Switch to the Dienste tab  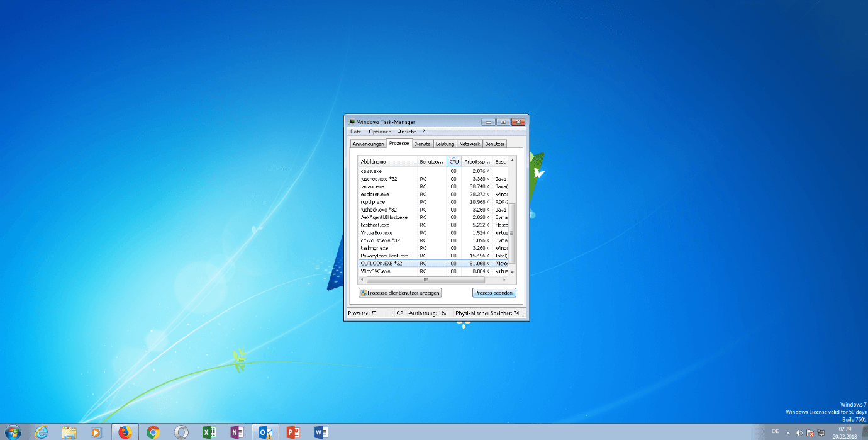pos(422,144)
